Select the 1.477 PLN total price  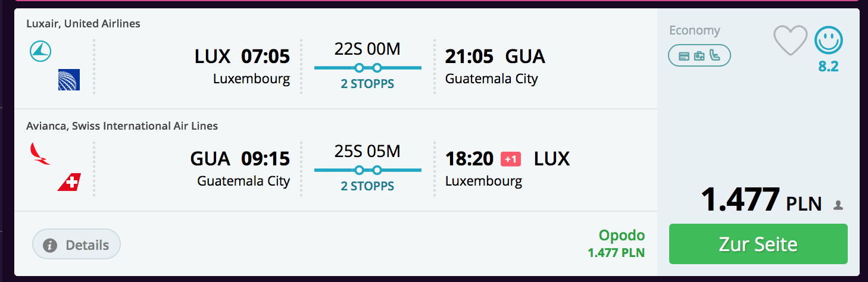click(x=761, y=199)
